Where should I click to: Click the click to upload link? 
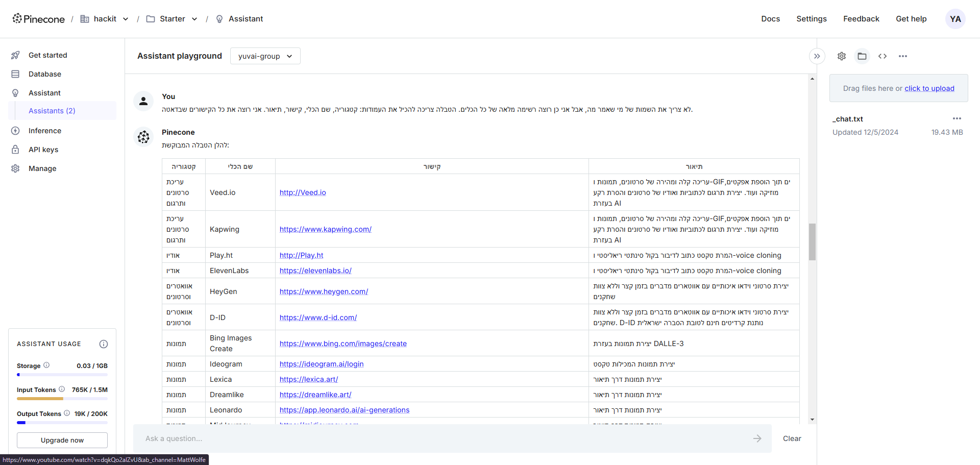pyautogui.click(x=929, y=88)
